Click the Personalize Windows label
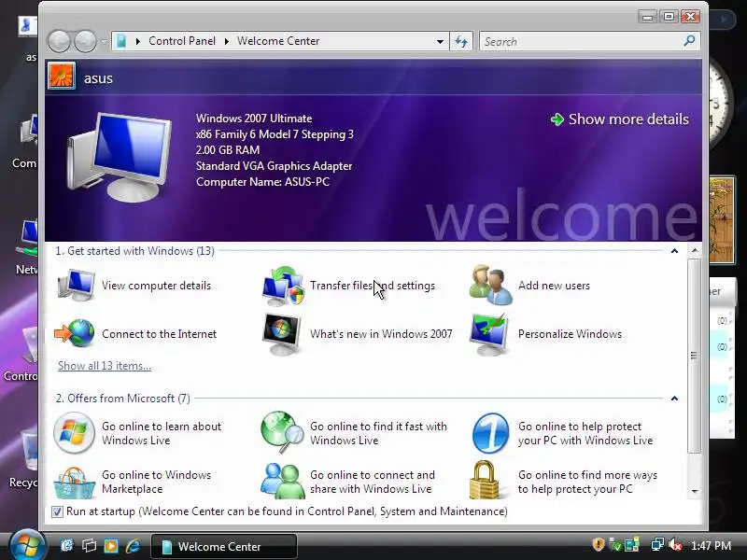Screen dimensions: 747x560 click(570, 334)
